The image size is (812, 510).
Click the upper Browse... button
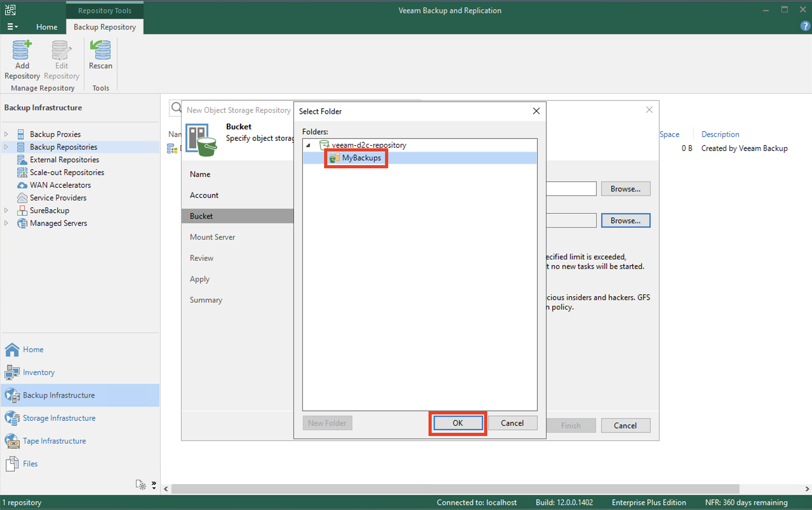coord(626,189)
